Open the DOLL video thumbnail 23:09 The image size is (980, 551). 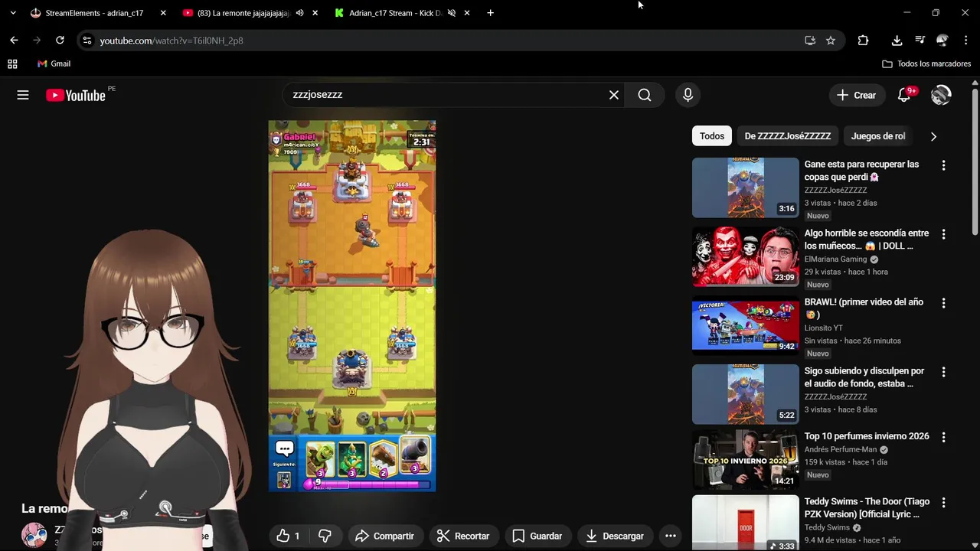(745, 256)
